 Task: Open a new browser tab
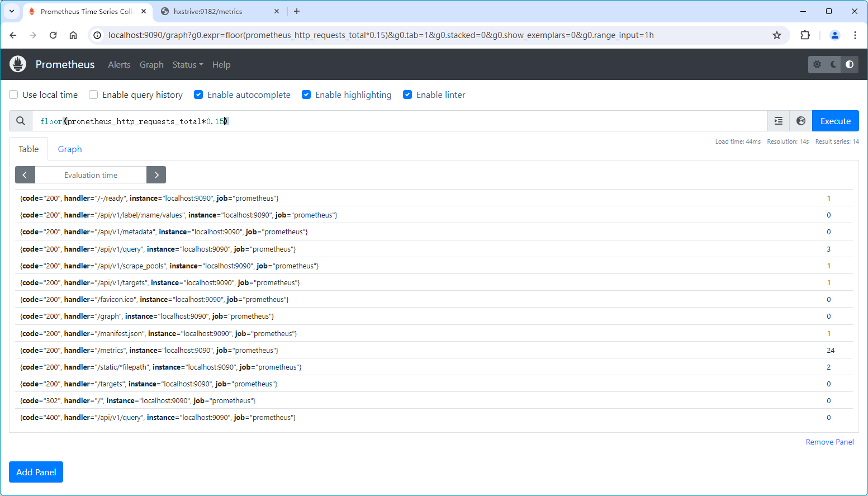(297, 11)
